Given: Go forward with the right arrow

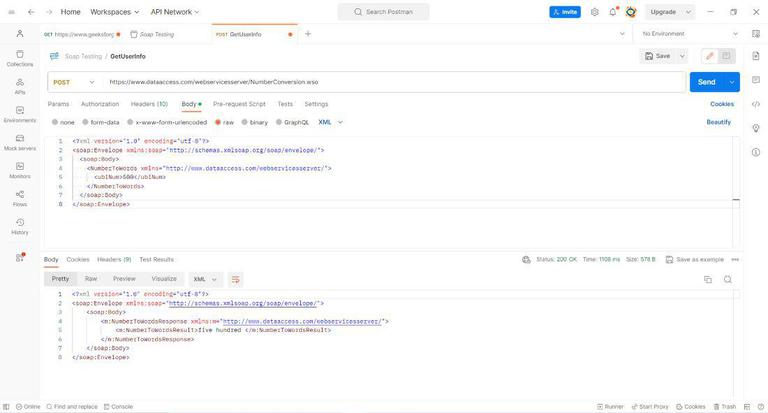Looking at the screenshot, I should (x=48, y=12).
